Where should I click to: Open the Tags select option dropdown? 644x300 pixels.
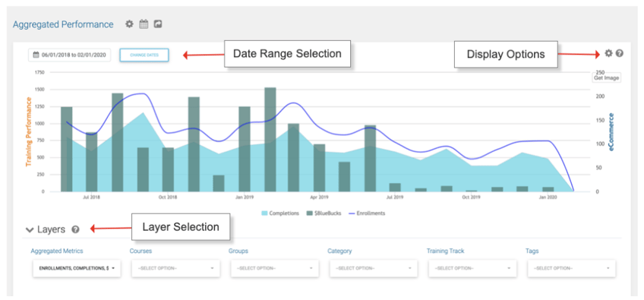[x=572, y=268]
